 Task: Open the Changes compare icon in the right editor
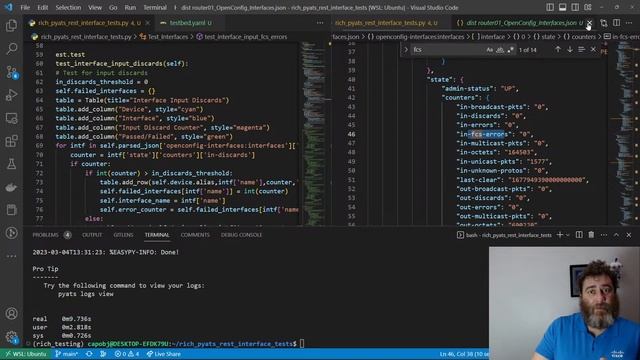(x=604, y=23)
